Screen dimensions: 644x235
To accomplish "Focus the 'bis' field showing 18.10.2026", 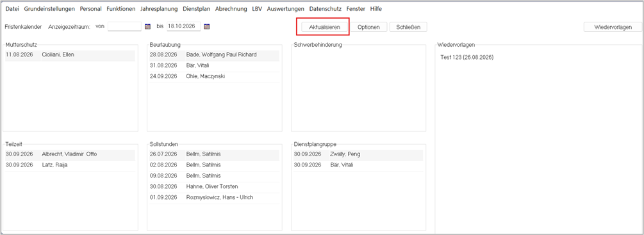I will pos(184,26).
